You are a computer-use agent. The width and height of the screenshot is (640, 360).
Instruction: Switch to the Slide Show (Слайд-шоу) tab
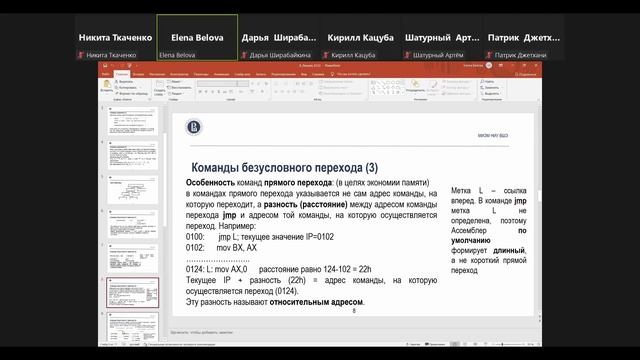242,74
